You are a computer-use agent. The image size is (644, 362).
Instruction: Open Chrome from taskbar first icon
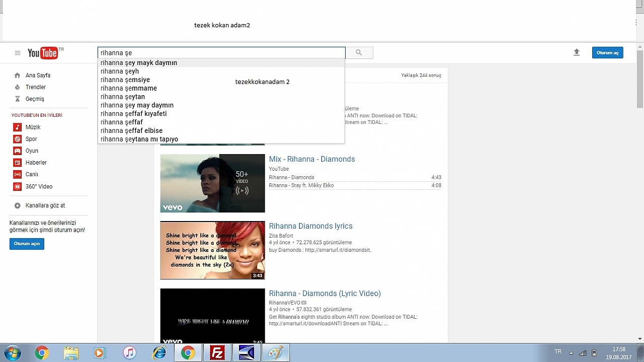42,353
